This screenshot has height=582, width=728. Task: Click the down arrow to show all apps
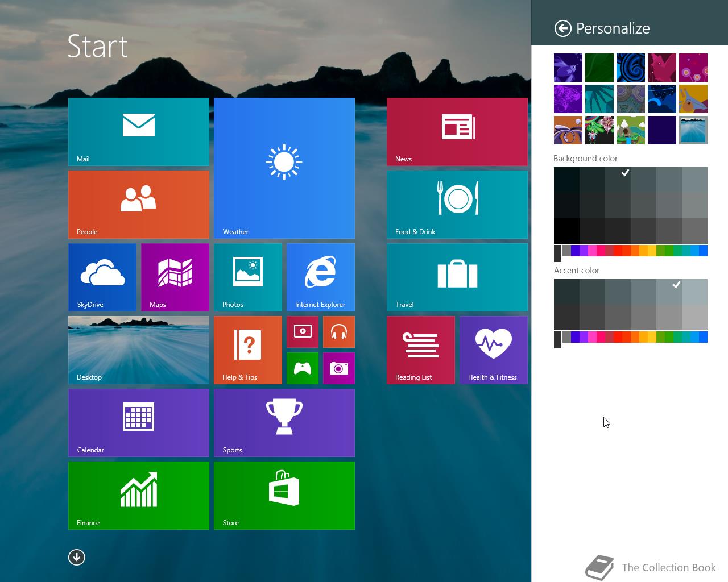click(x=77, y=557)
